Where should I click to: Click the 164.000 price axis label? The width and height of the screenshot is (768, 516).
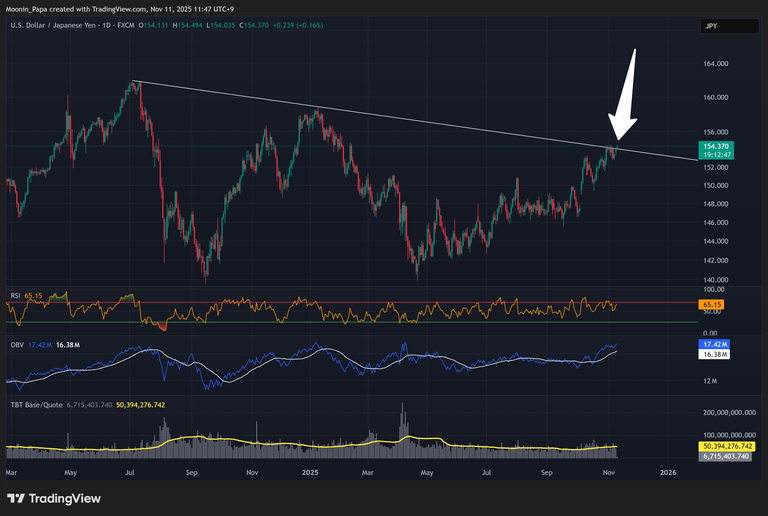click(x=715, y=64)
